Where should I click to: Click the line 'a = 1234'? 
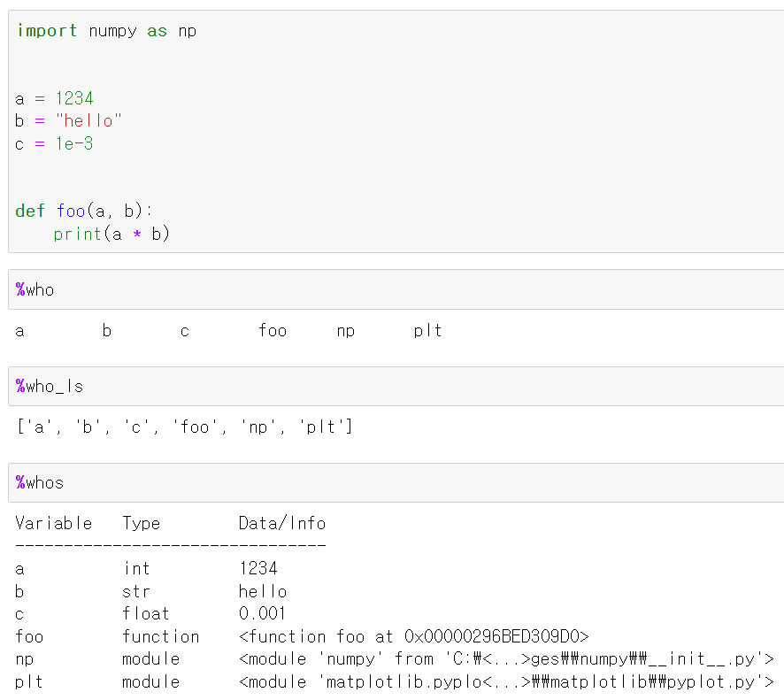coord(54,98)
